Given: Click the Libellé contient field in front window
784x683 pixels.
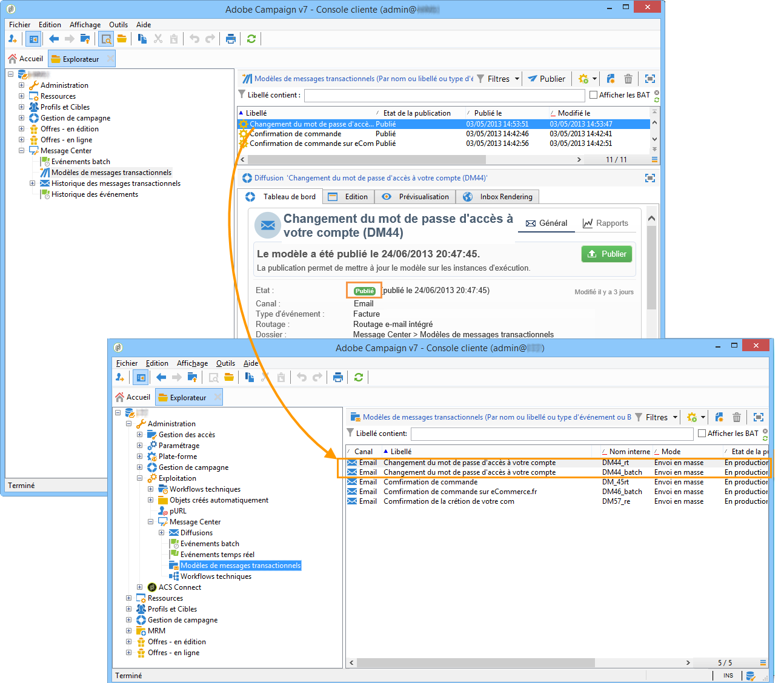Looking at the screenshot, I should 552,434.
